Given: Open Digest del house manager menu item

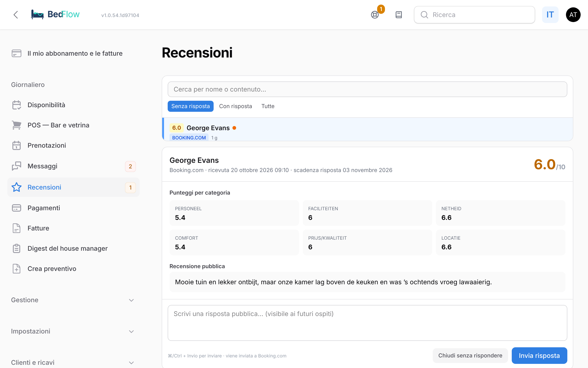Looking at the screenshot, I should click(73, 248).
